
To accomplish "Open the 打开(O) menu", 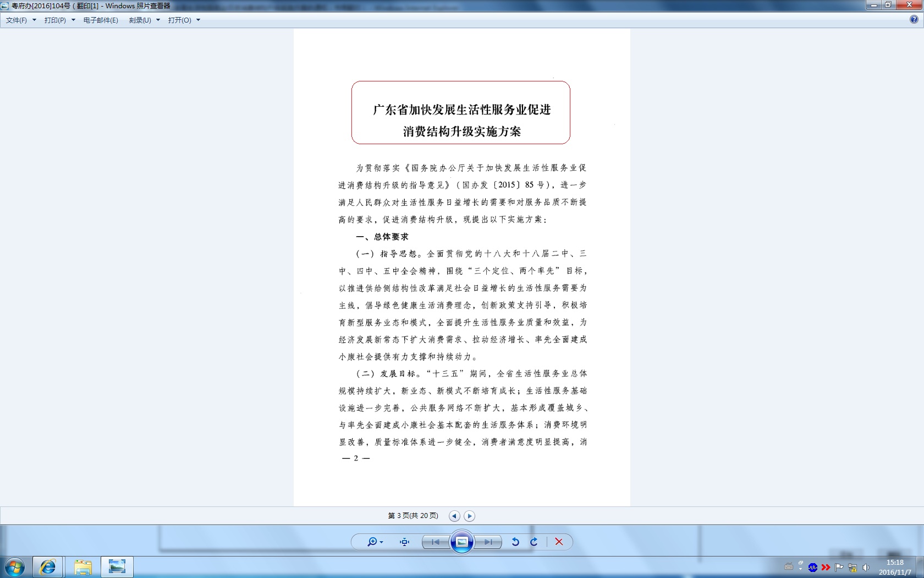I will tap(184, 20).
